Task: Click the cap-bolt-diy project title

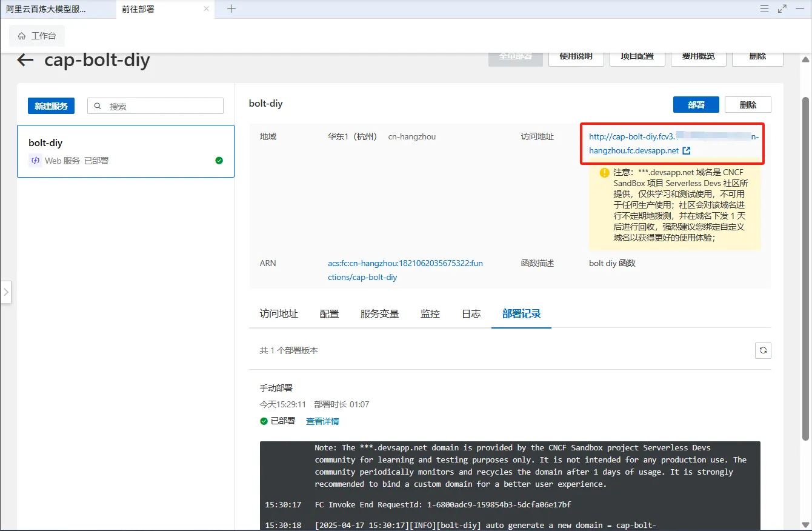Action: pos(97,61)
